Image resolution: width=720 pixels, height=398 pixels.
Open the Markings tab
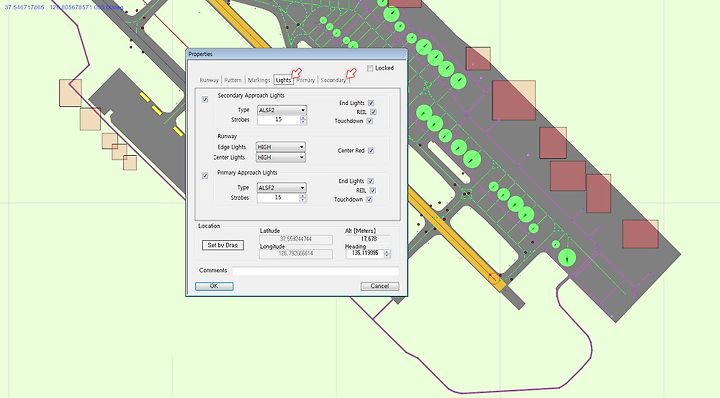tap(259, 80)
